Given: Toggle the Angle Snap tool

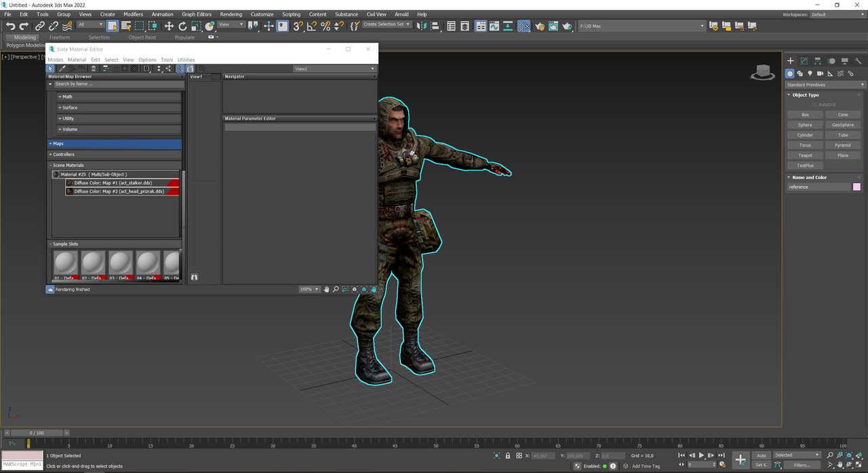Looking at the screenshot, I should point(311,26).
